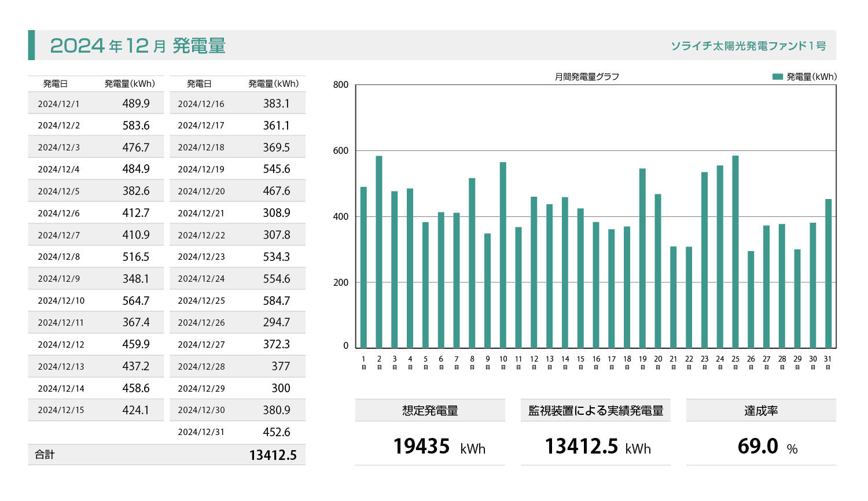The width and height of the screenshot is (868, 501).
Task: Click the chart bar for day 26
Action: 751,300
